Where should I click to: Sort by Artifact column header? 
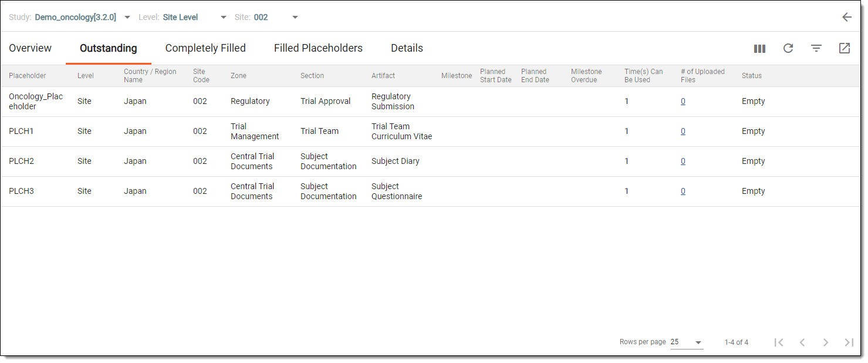pyautogui.click(x=383, y=76)
